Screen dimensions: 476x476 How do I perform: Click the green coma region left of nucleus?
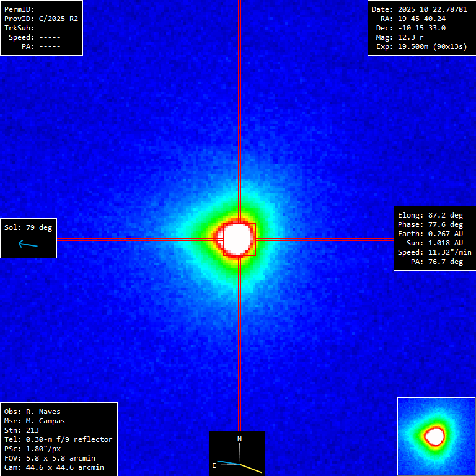coord(201,239)
